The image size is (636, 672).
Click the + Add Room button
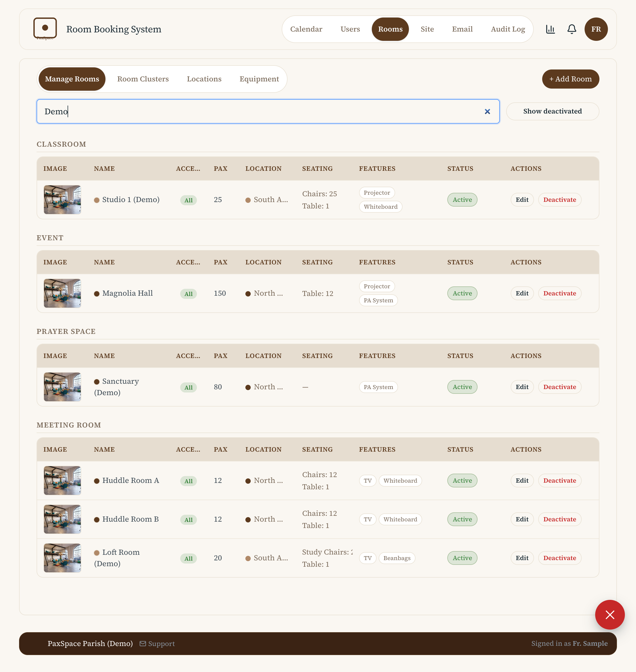[x=570, y=79]
